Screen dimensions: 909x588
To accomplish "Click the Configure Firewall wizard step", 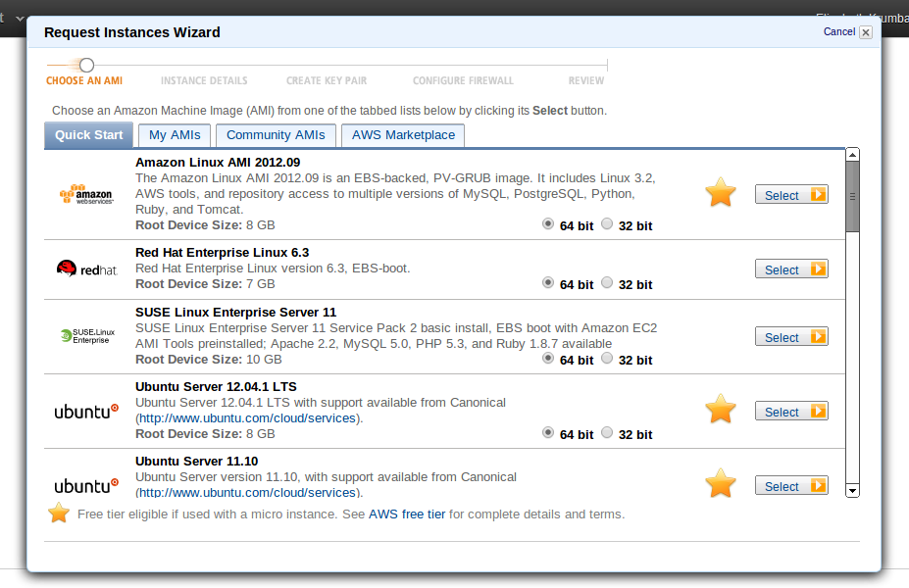I will (463, 80).
